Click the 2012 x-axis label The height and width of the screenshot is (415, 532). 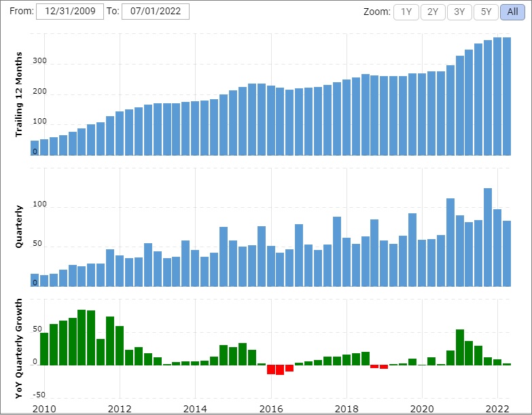click(120, 409)
